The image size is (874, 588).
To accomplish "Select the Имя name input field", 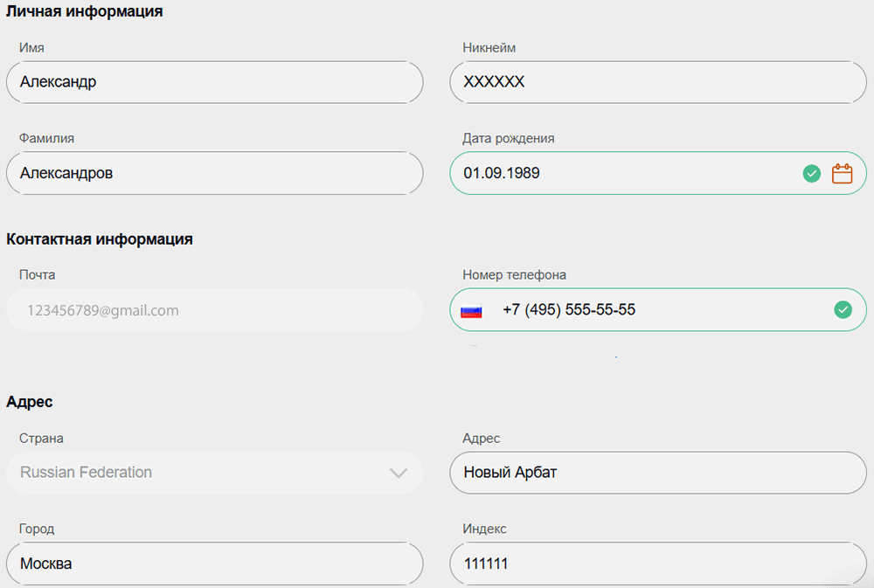I will (214, 82).
